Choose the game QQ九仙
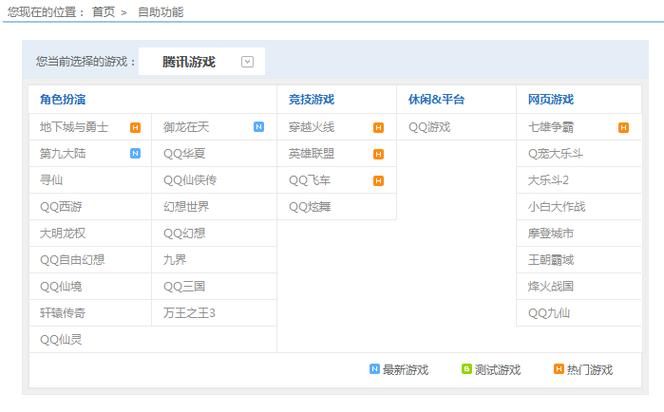This screenshot has width=664, height=412. click(549, 313)
